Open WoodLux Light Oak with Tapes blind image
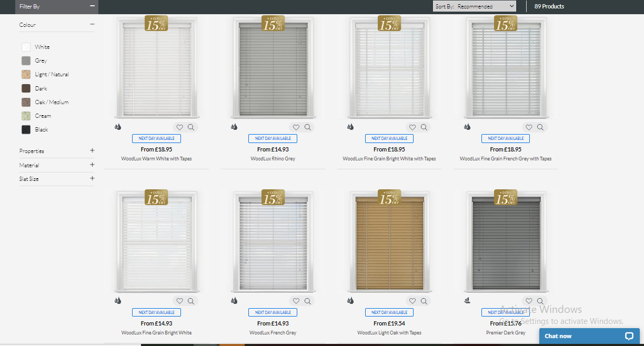The height and width of the screenshot is (346, 644). [389, 242]
